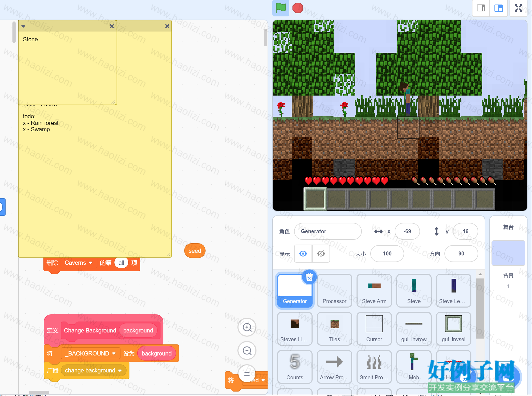This screenshot has width=532, height=396.
Task: Edit the sprite name field Generator
Action: coord(328,231)
